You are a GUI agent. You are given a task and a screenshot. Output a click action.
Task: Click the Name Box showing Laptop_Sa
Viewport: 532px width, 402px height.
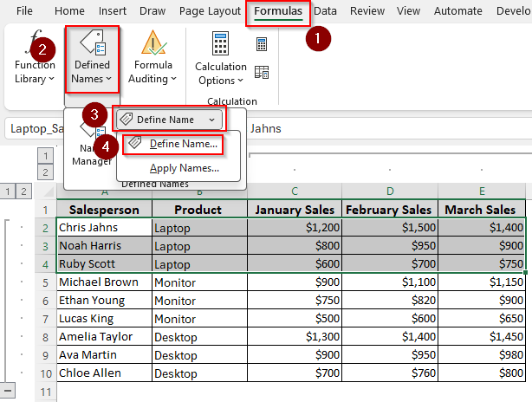35,128
